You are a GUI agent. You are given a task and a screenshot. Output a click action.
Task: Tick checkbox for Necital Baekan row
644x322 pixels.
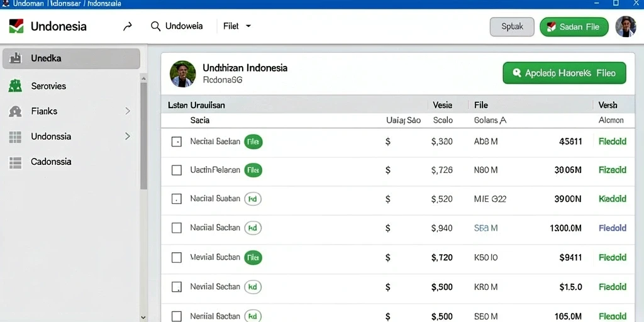176,142
